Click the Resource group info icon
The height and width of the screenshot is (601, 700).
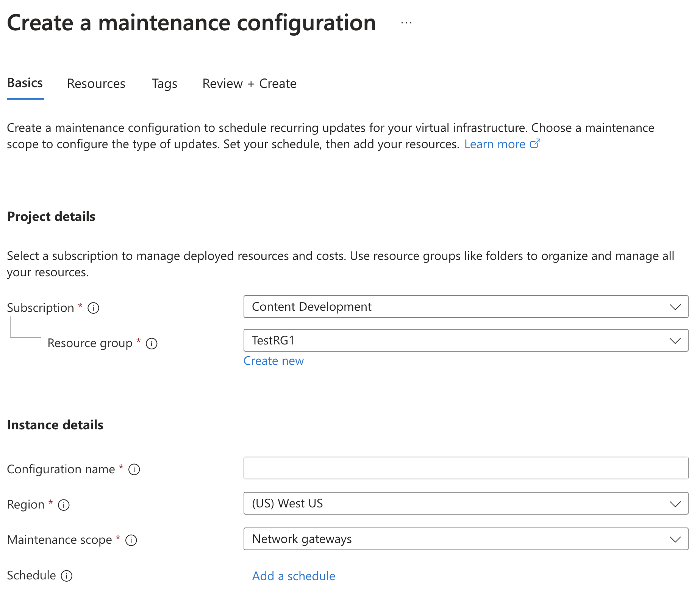point(152,343)
